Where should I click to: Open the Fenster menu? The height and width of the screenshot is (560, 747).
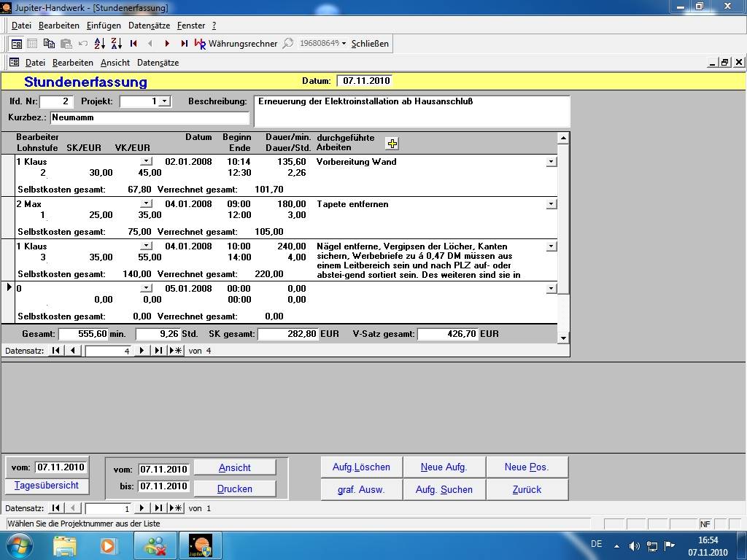191,26
